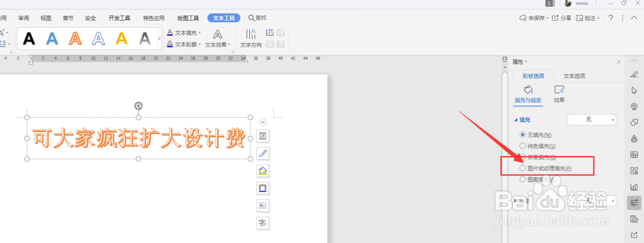
Task: Open the 安全 tab
Action: click(90, 18)
